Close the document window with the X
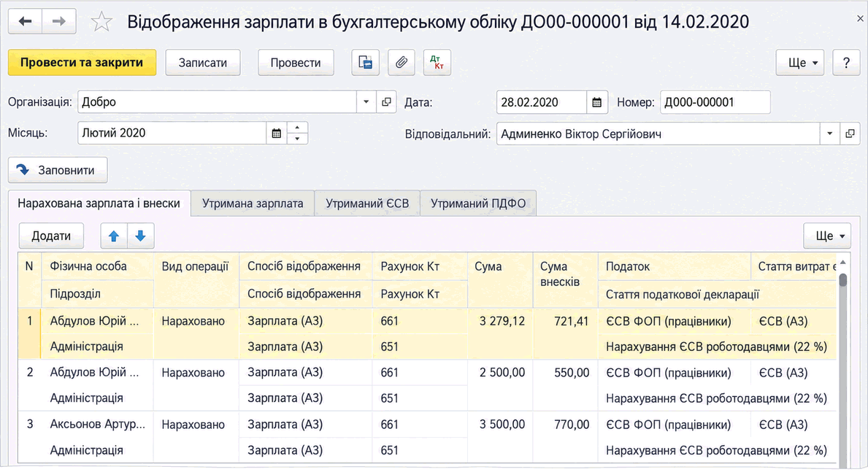The height and width of the screenshot is (472, 868). [x=860, y=19]
